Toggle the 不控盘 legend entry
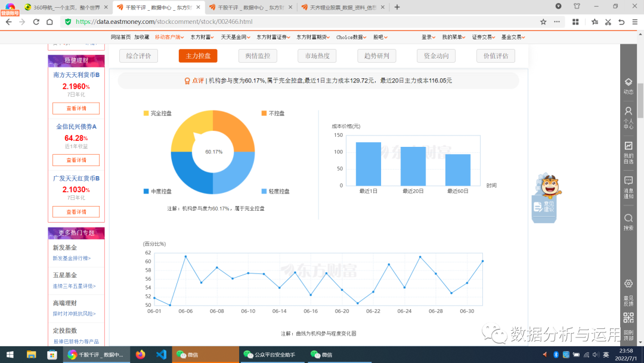This screenshot has height=363, width=644. [x=273, y=113]
